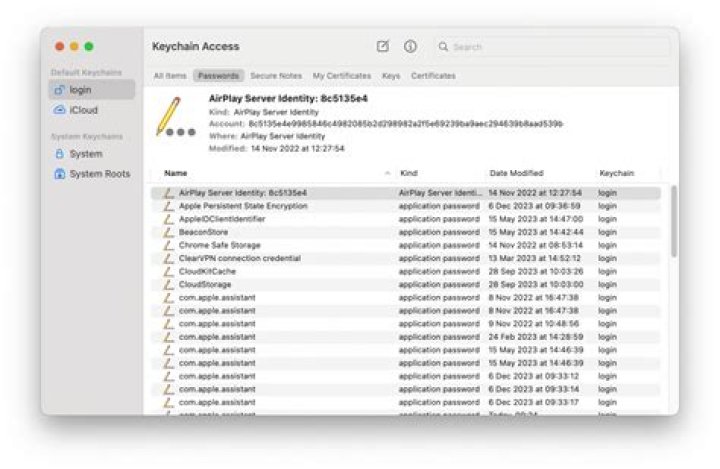Click the login keychain lock icon
The height and width of the screenshot is (469, 720).
pos(59,90)
